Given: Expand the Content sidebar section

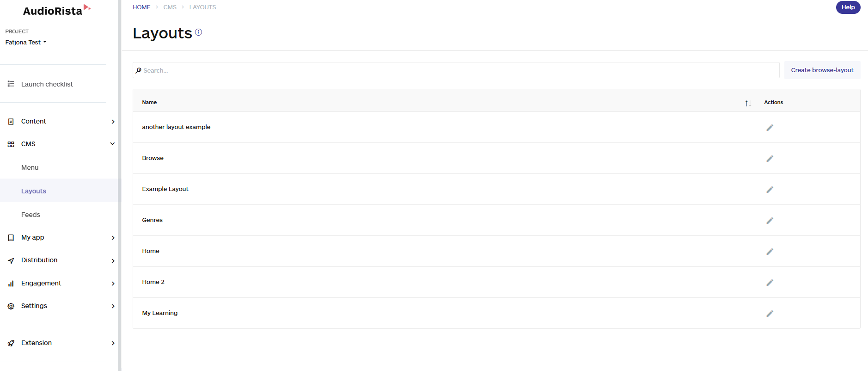Looking at the screenshot, I should (59, 121).
